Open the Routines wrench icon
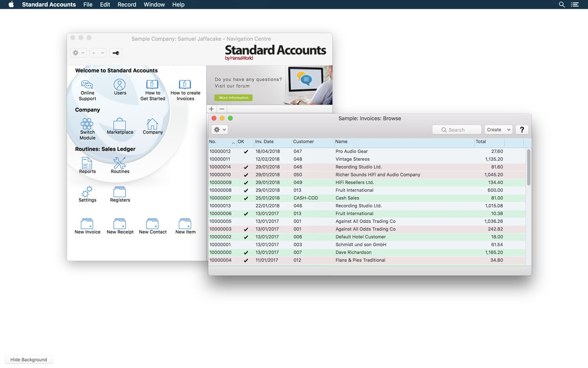588x368 pixels. coord(120,163)
